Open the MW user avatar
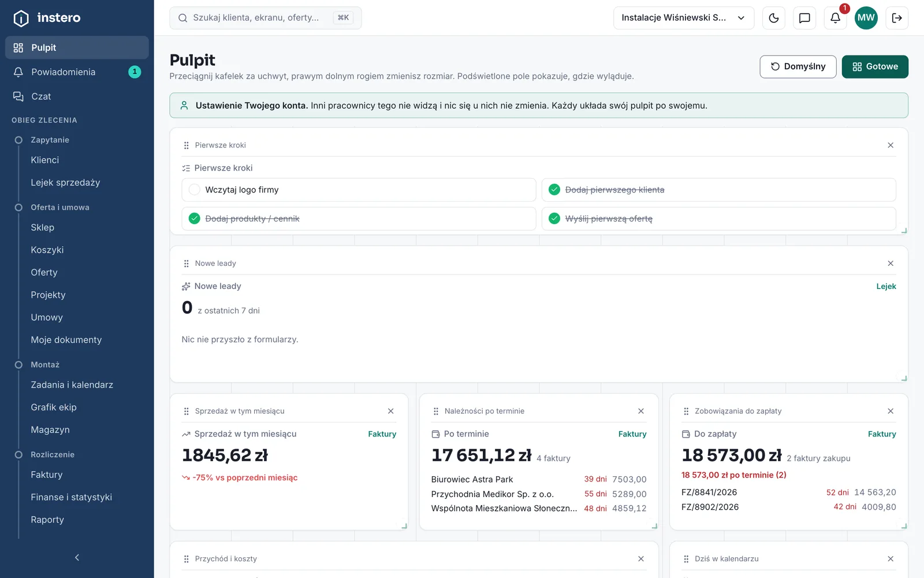Screen dimensions: 924x578 866,18
